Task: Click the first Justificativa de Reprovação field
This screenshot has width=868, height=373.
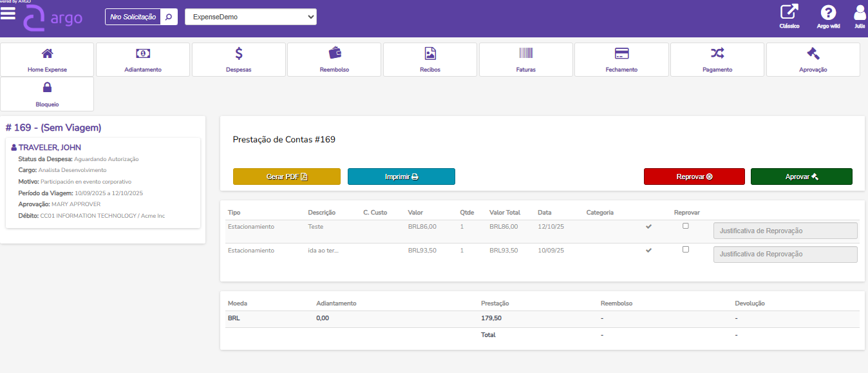Action: pyautogui.click(x=785, y=231)
